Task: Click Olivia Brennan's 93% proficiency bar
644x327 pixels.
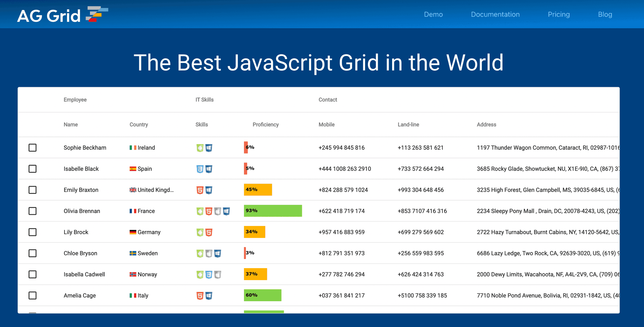Action: pyautogui.click(x=272, y=211)
